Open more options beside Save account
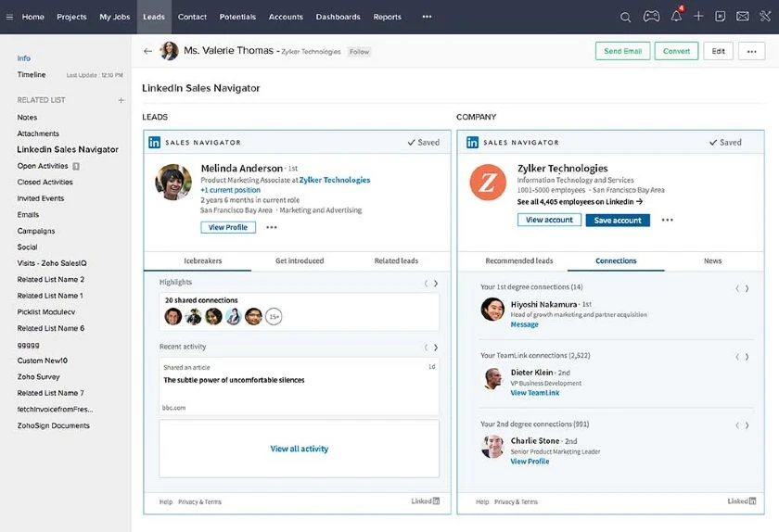 pyautogui.click(x=667, y=220)
